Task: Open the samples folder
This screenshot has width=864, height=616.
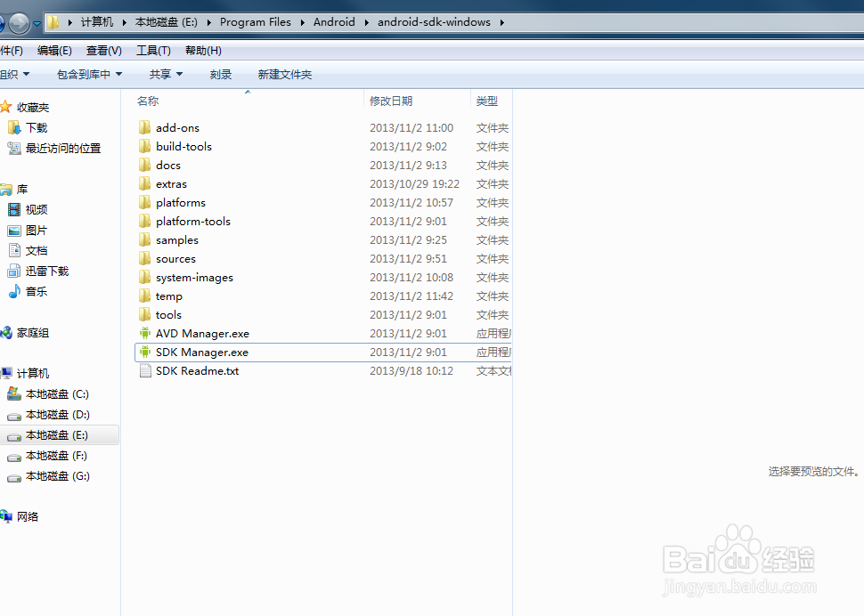Action: click(x=177, y=239)
